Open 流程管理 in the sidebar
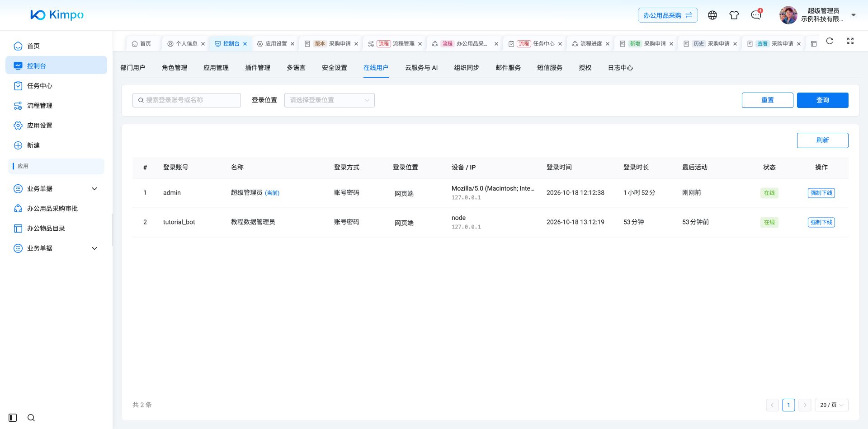868x429 pixels. [56, 106]
